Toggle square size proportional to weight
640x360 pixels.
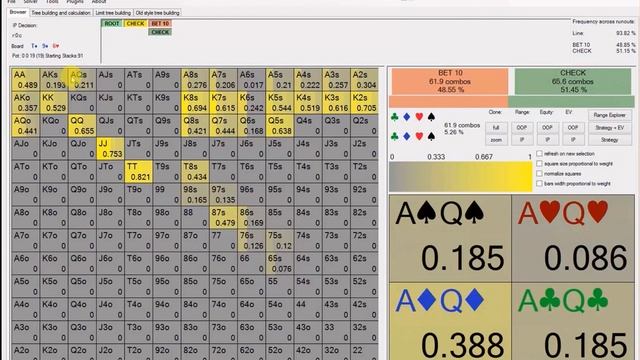(539, 163)
